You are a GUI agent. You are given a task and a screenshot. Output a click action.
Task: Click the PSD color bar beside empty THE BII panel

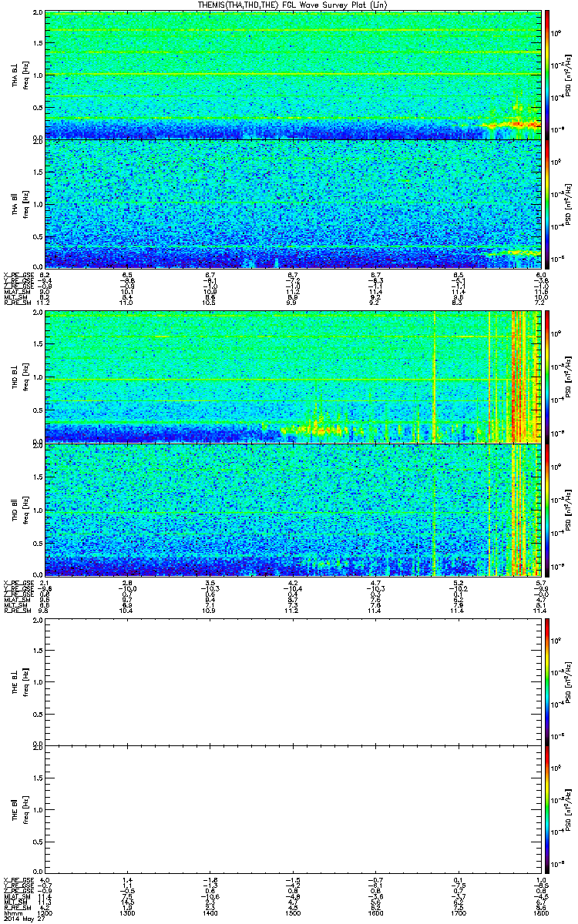546,809
